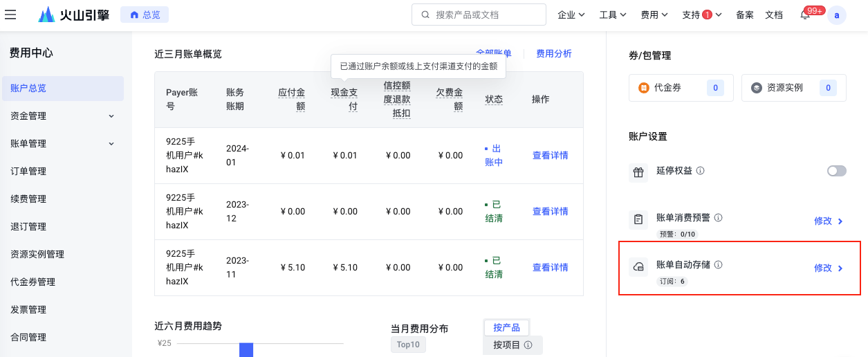Open the 企业 dropdown menu

point(571,15)
